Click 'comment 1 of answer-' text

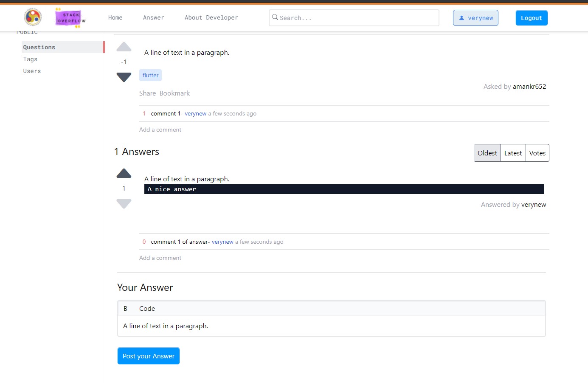click(x=180, y=242)
